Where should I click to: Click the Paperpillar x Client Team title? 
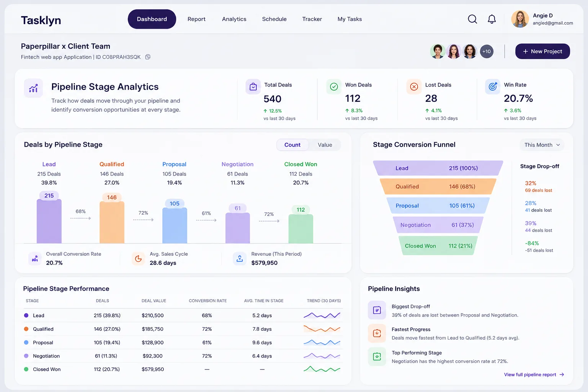click(65, 46)
